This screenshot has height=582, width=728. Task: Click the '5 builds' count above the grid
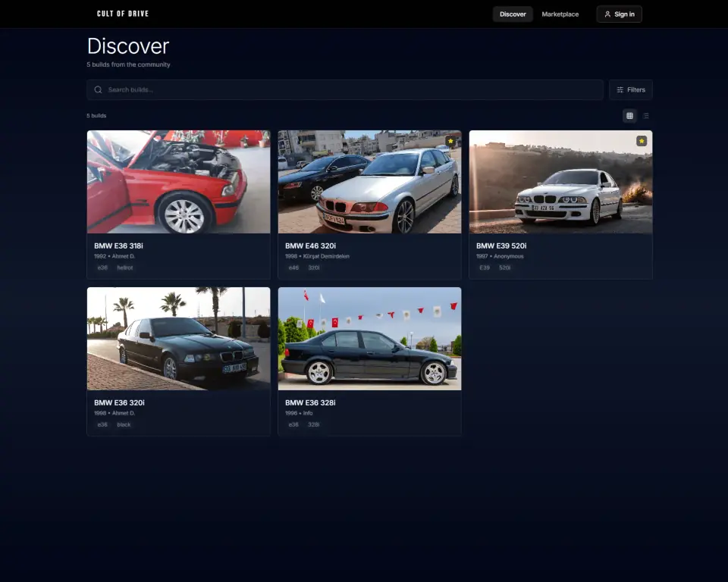coord(96,115)
